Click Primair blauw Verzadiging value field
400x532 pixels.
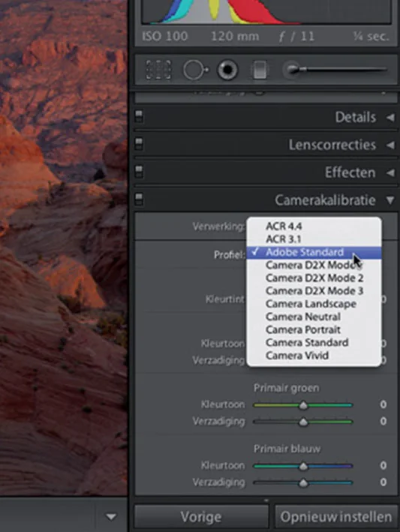pos(383,482)
